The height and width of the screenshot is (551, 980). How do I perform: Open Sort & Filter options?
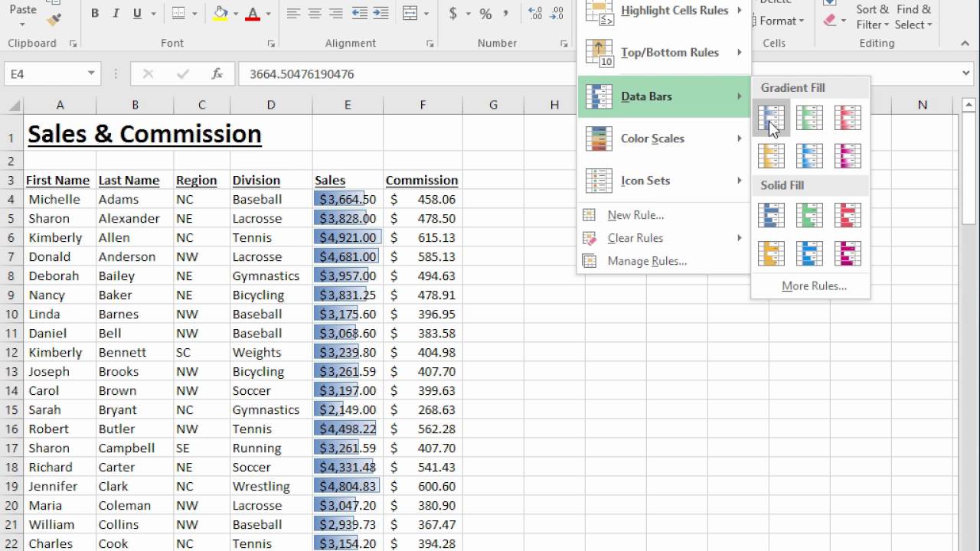tap(873, 17)
